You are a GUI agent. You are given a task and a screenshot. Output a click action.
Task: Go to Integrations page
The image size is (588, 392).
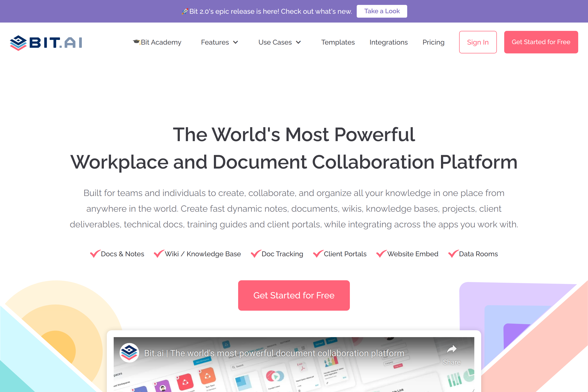click(x=389, y=42)
